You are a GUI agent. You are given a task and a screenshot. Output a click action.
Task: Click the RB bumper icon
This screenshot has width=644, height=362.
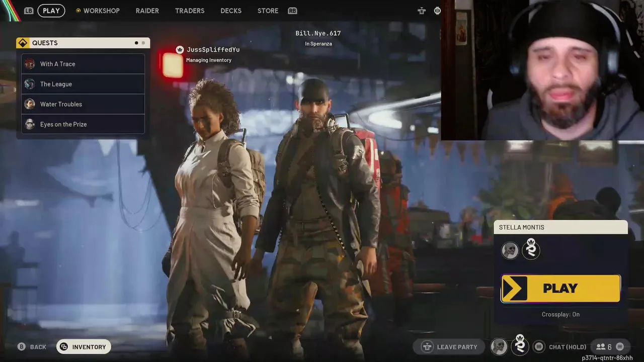pos(292,11)
